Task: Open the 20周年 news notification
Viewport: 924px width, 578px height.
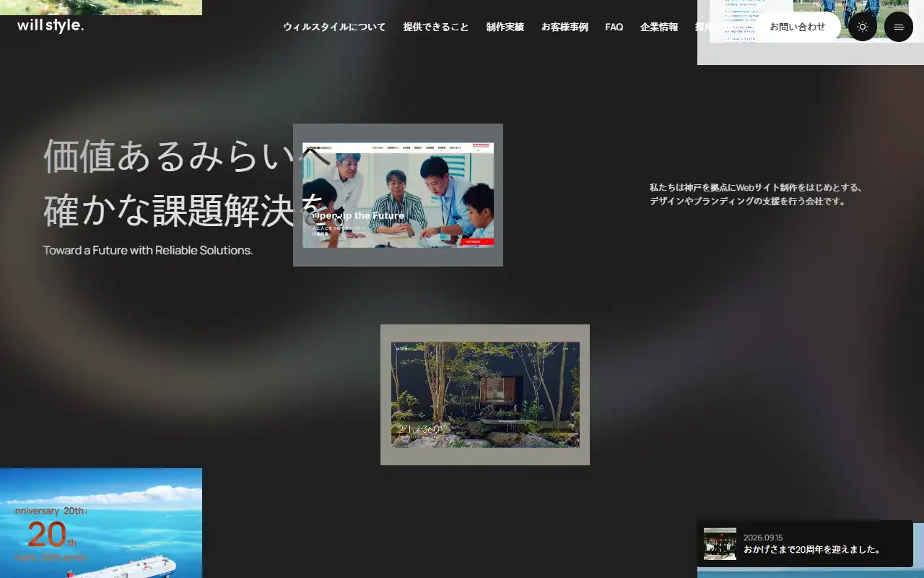Action: click(x=805, y=543)
